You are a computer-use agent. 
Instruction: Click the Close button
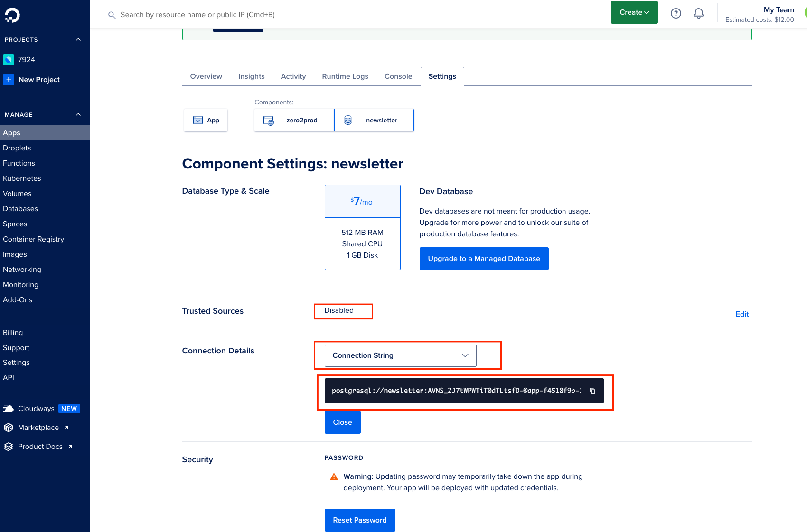(x=343, y=422)
